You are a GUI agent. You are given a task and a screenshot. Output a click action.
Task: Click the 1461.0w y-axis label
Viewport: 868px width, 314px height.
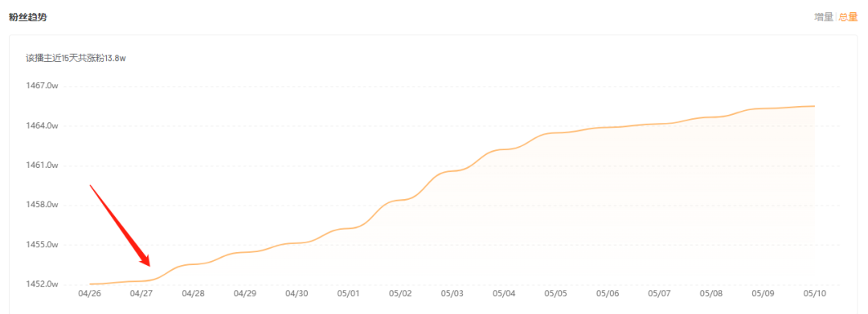pyautogui.click(x=42, y=165)
